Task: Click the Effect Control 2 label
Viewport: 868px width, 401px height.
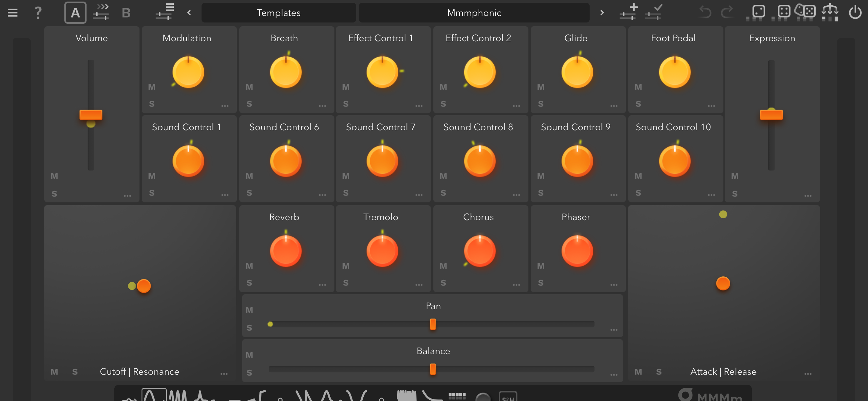Action: click(478, 38)
